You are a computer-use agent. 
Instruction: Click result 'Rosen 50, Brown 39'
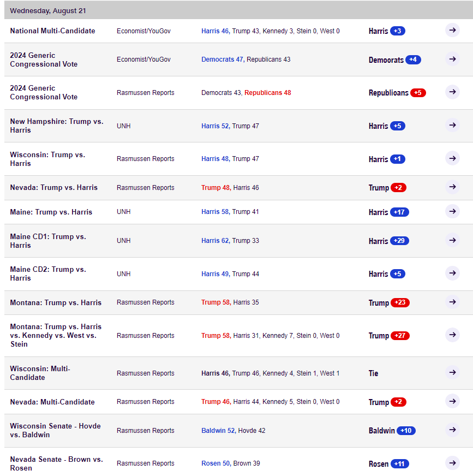click(x=231, y=463)
